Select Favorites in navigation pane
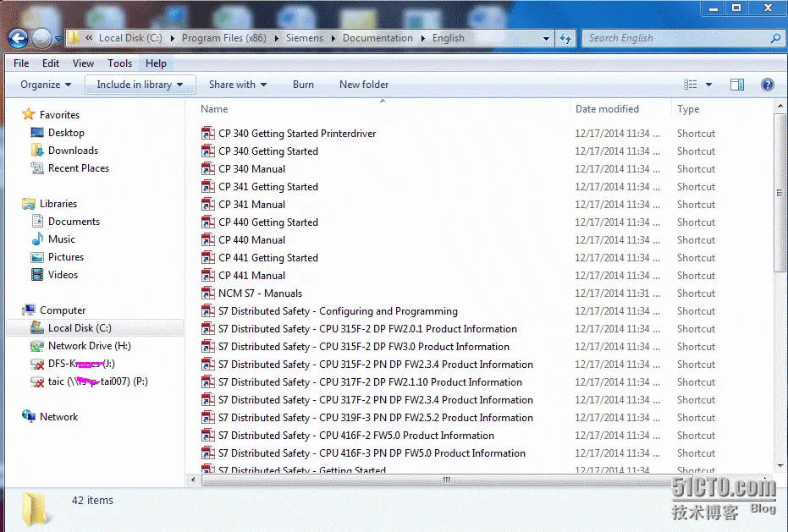 59,114
